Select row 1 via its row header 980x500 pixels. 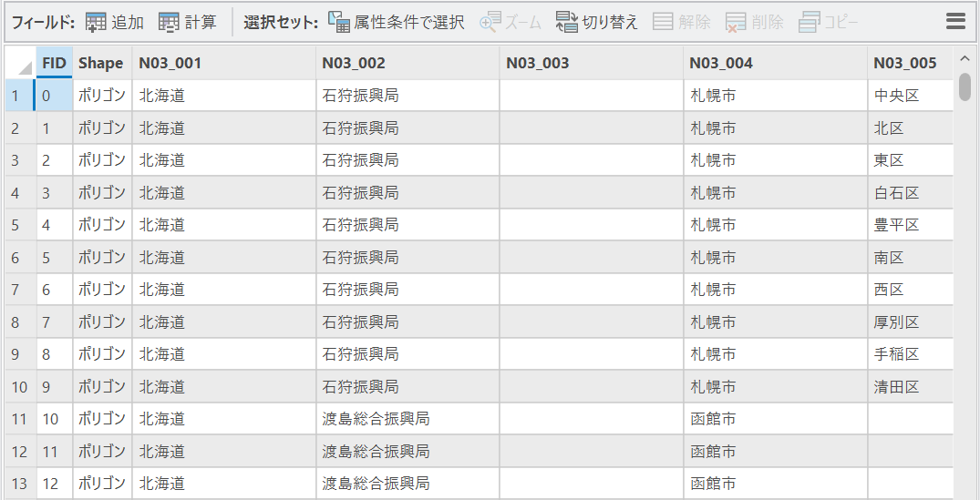tap(16, 96)
